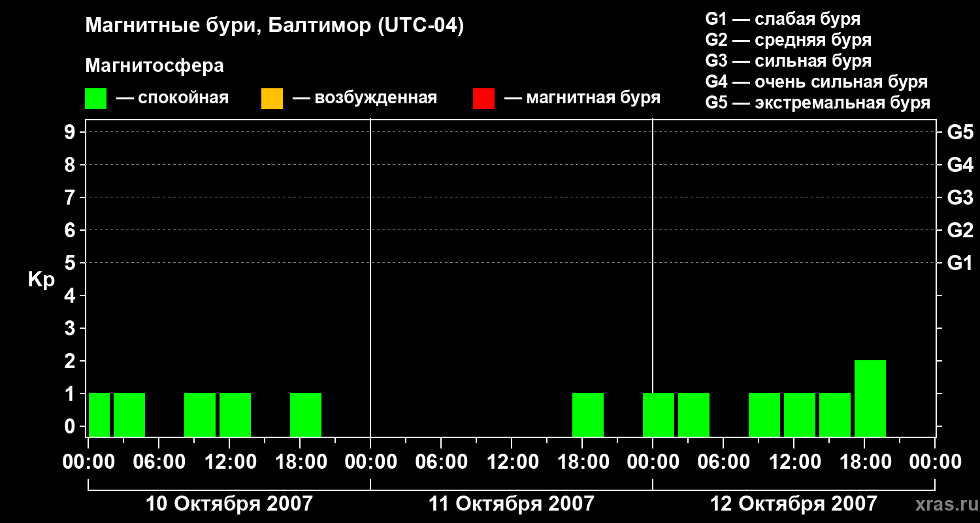The height and width of the screenshot is (523, 980).
Task: Click the '10 Октября 2007' date label
Action: [x=229, y=504]
